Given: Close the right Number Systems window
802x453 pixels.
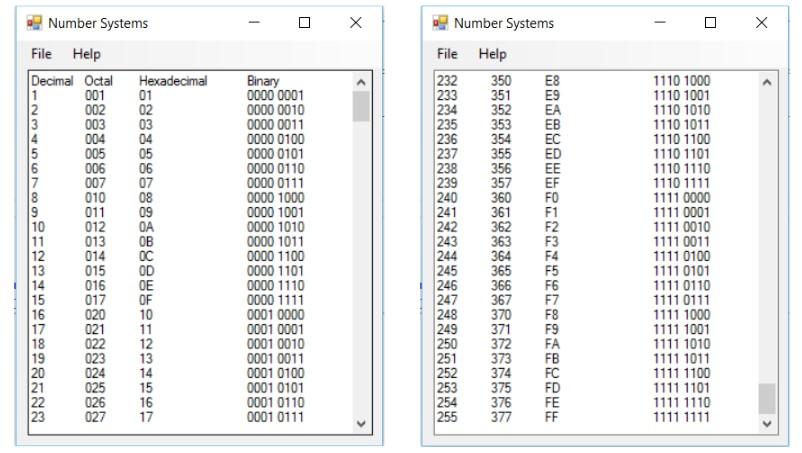Looking at the screenshot, I should (761, 22).
